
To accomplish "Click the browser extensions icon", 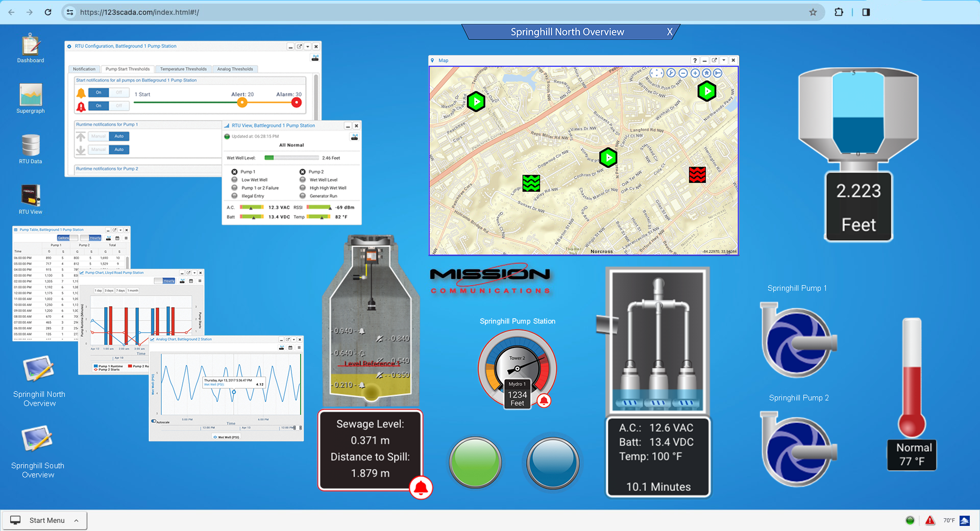I will tap(839, 12).
